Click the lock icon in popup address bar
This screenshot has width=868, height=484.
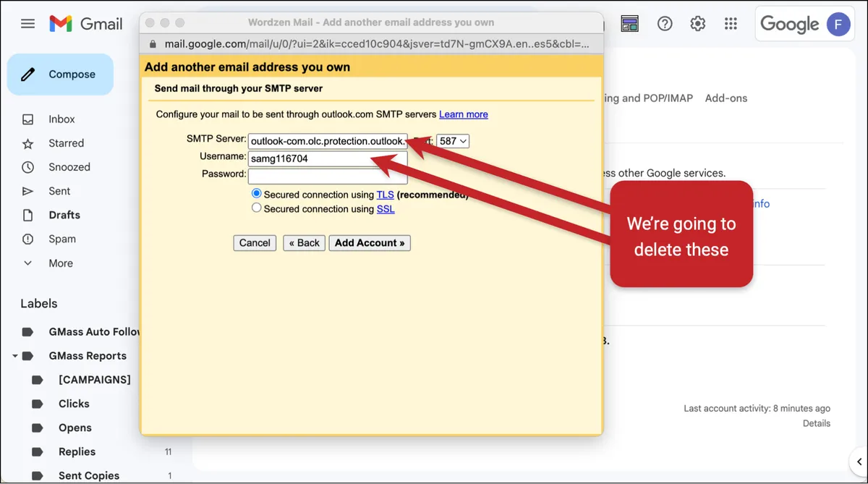tap(152, 43)
